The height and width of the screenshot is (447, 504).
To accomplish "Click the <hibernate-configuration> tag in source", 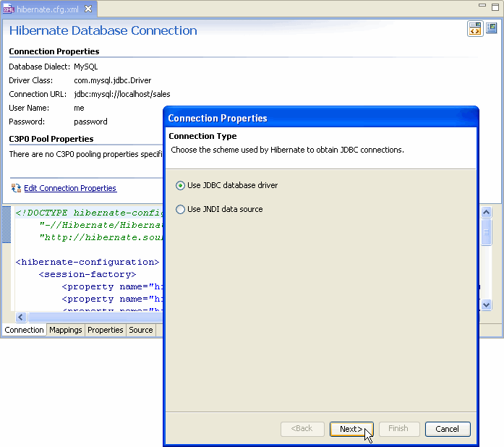I will [87, 262].
